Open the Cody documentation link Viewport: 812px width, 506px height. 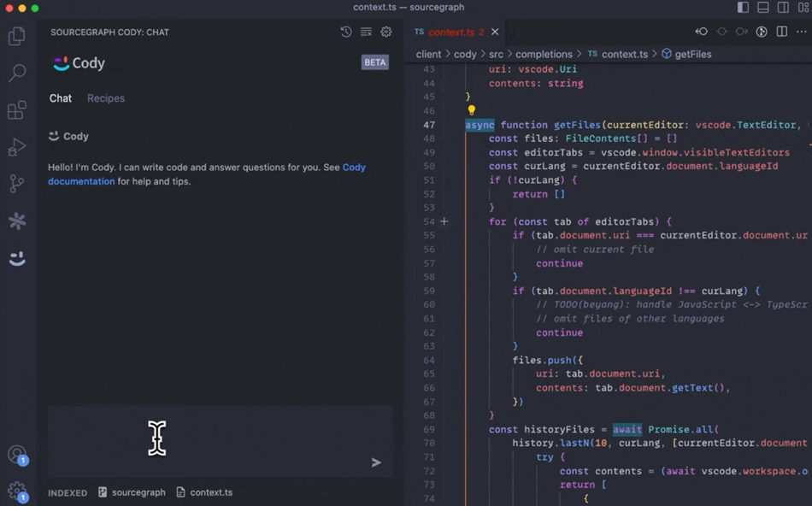pyautogui.click(x=81, y=181)
